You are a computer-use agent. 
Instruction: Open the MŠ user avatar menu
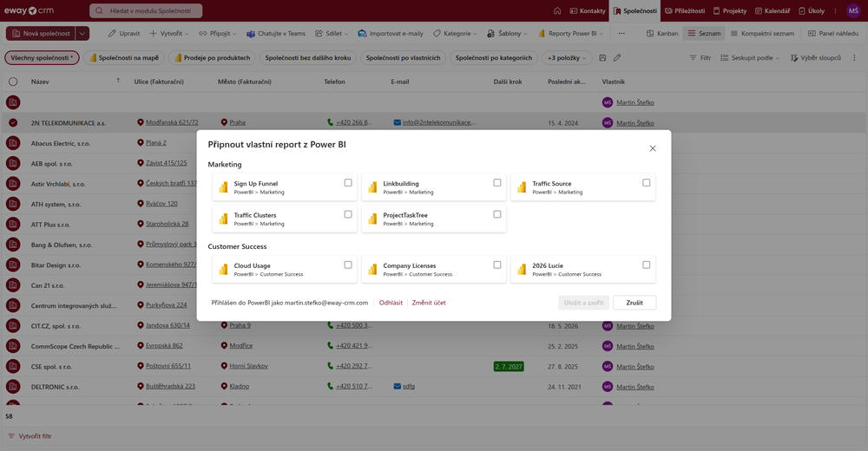853,10
